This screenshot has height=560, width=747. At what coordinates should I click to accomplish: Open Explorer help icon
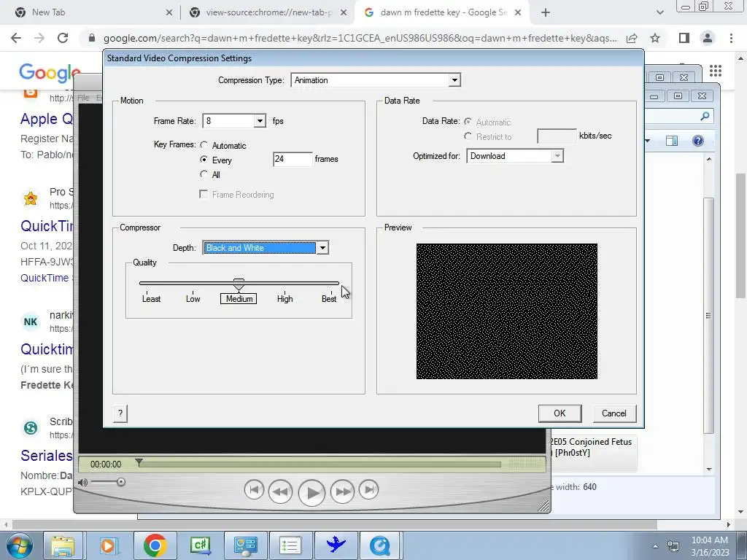pos(698,141)
